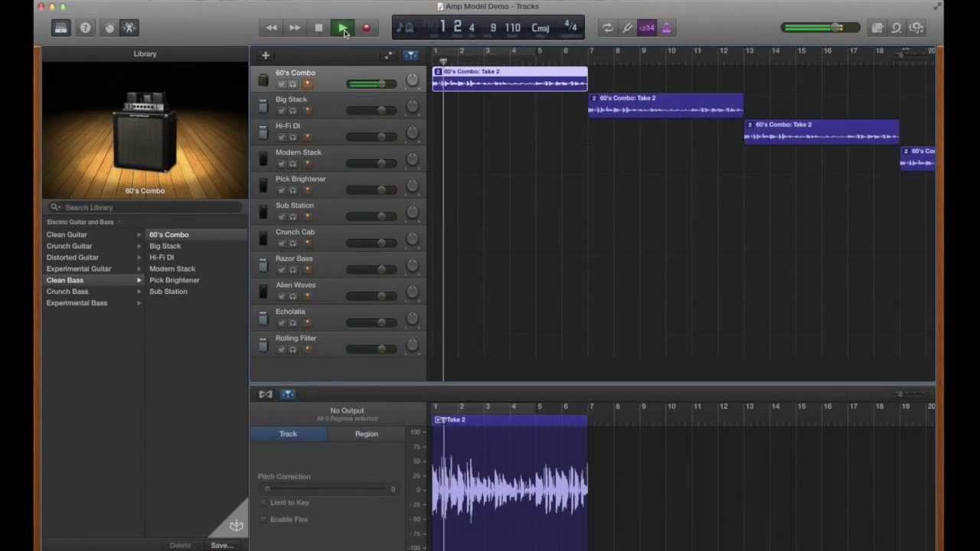The height and width of the screenshot is (551, 980).
Task: Open the Electric Guitar and Bass path dropdown
Action: pos(83,222)
